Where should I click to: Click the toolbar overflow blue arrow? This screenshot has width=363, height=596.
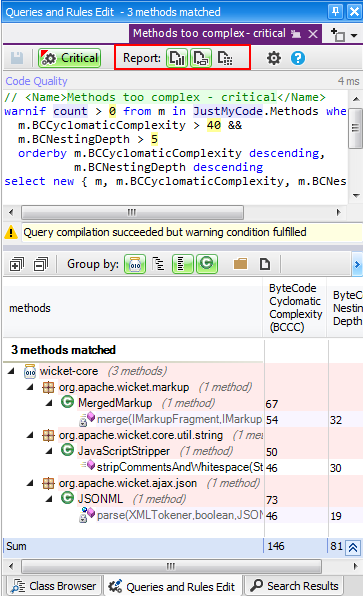pyautogui.click(x=357, y=264)
